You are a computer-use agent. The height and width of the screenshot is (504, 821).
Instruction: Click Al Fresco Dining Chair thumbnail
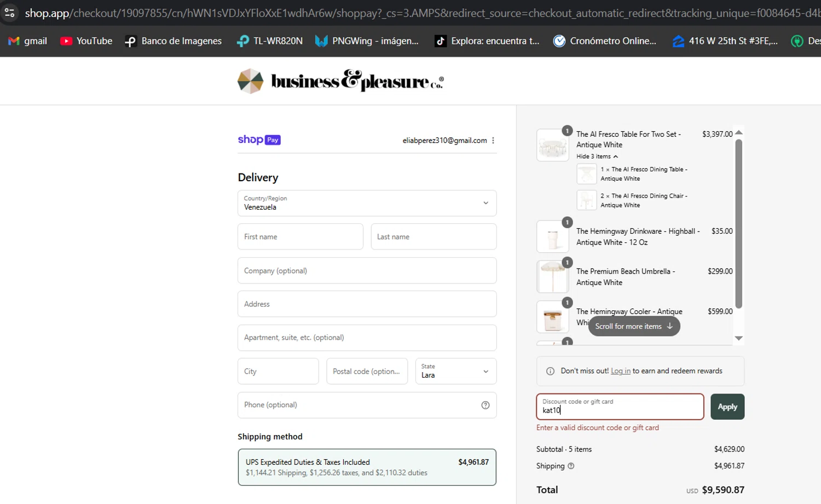(x=586, y=200)
